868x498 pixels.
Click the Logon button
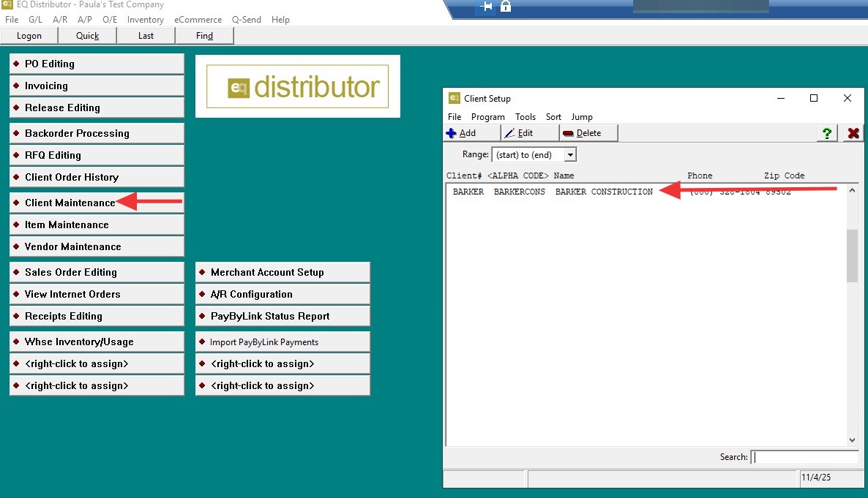pos(29,35)
